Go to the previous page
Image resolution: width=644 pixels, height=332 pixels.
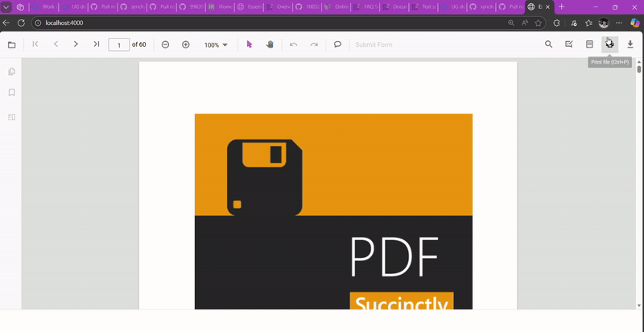pos(56,44)
